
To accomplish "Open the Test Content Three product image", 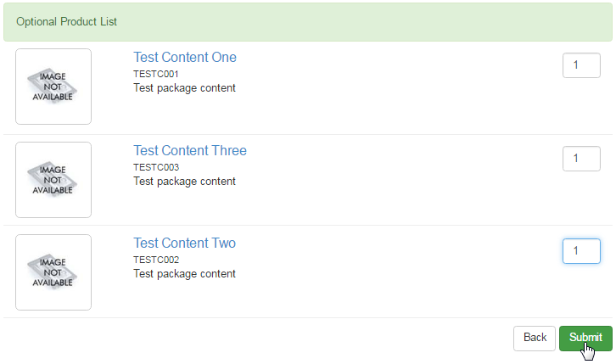I will point(53,180).
